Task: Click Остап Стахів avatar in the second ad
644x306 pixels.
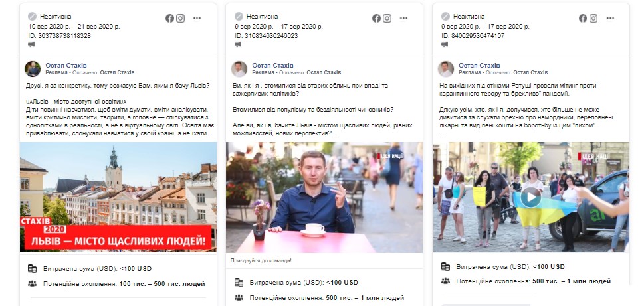Action: click(239, 69)
